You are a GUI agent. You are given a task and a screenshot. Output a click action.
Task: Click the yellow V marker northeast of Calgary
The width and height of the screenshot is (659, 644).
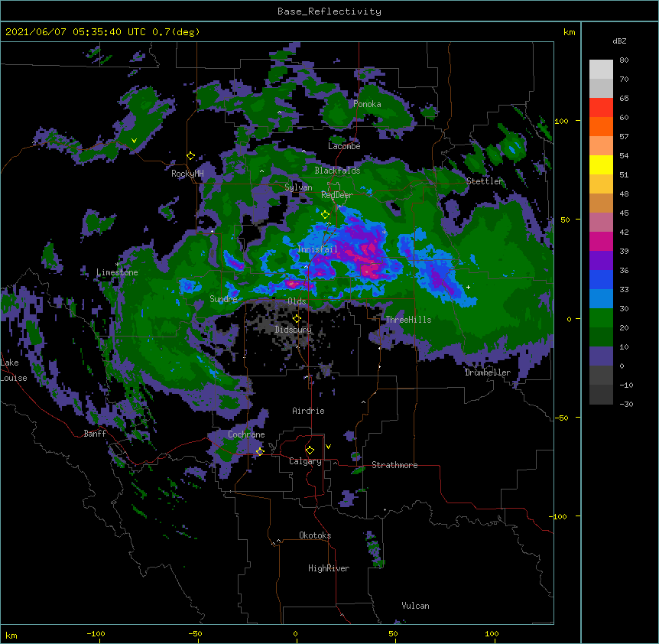pyautogui.click(x=328, y=447)
